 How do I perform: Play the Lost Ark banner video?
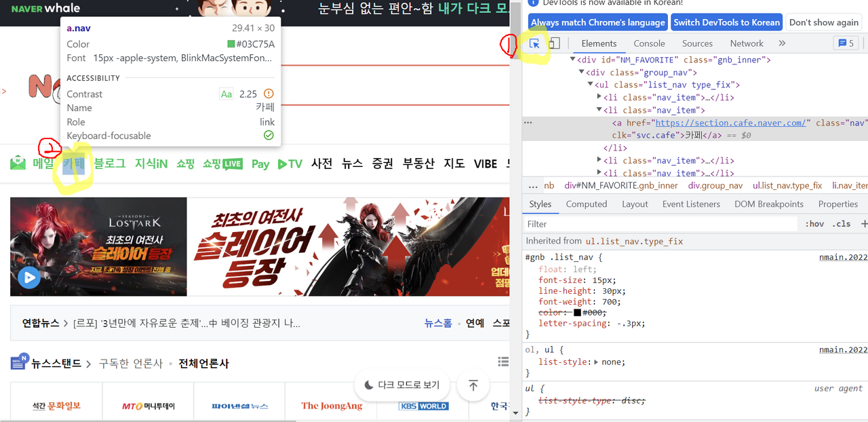click(x=28, y=277)
